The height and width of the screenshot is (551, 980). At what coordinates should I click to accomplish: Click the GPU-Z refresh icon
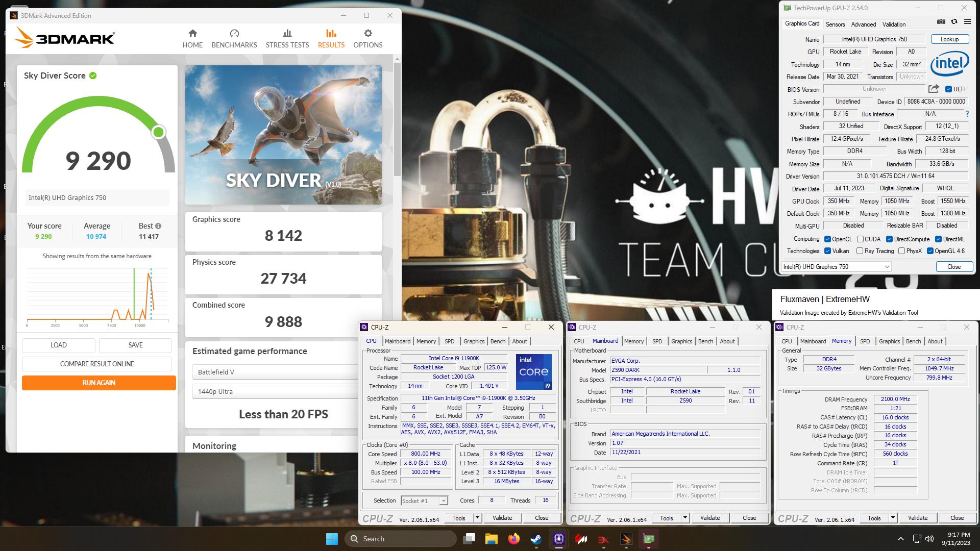[x=954, y=22]
